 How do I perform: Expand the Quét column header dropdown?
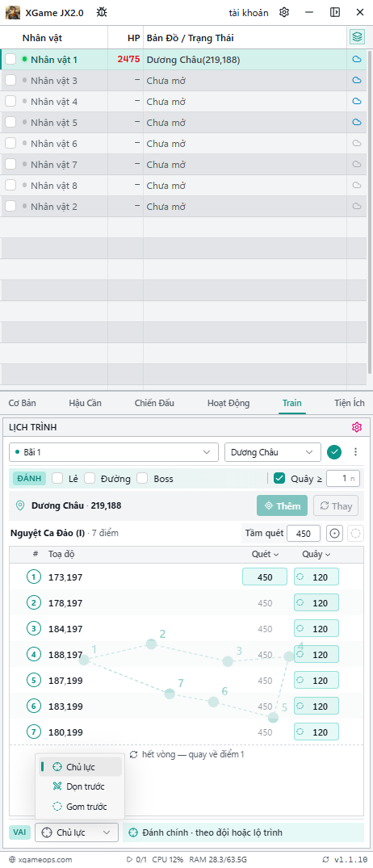[x=266, y=554]
